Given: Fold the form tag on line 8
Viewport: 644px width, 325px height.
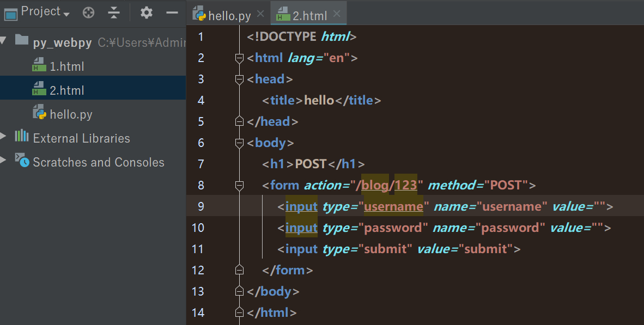Looking at the screenshot, I should 239,186.
